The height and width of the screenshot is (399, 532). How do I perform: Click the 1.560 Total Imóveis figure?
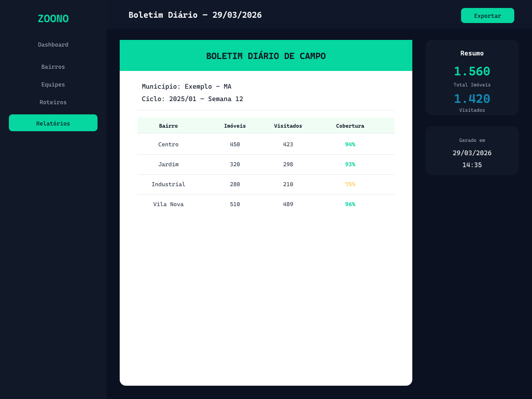(x=472, y=71)
